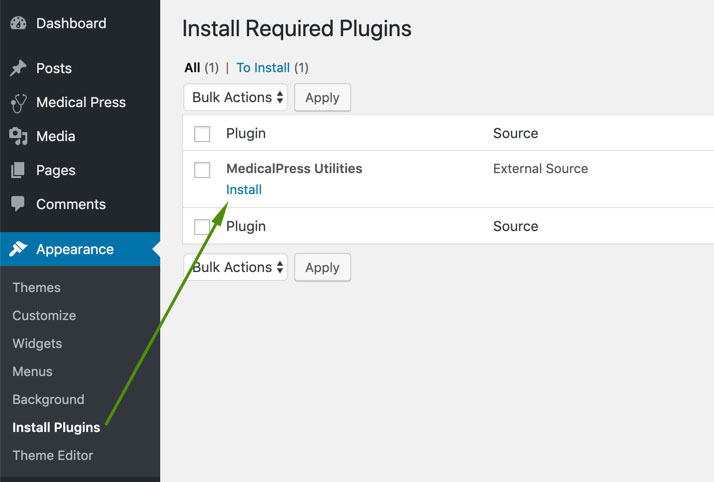Screen dimensions: 714x482
Task: Tick the select-all checkbox in the table footer
Action: click(202, 227)
